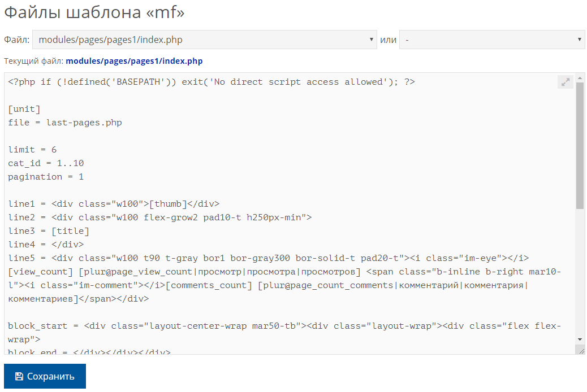Click the 'line3 = [title]' line
The height and width of the screenshot is (392, 587).
[x=49, y=231]
